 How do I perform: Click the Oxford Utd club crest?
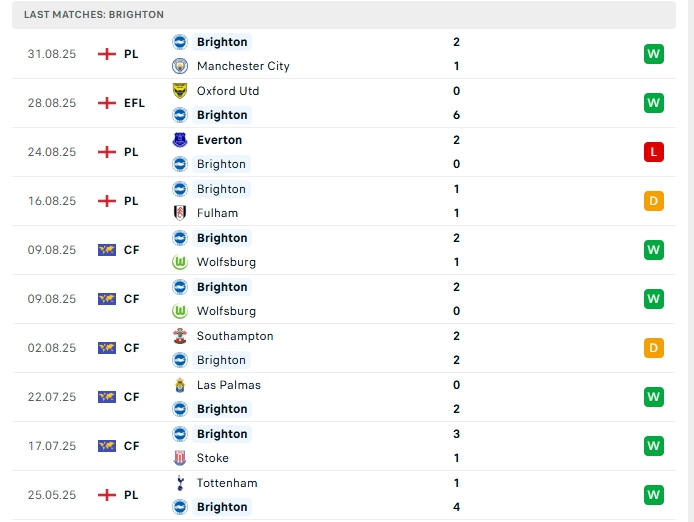pyautogui.click(x=180, y=91)
